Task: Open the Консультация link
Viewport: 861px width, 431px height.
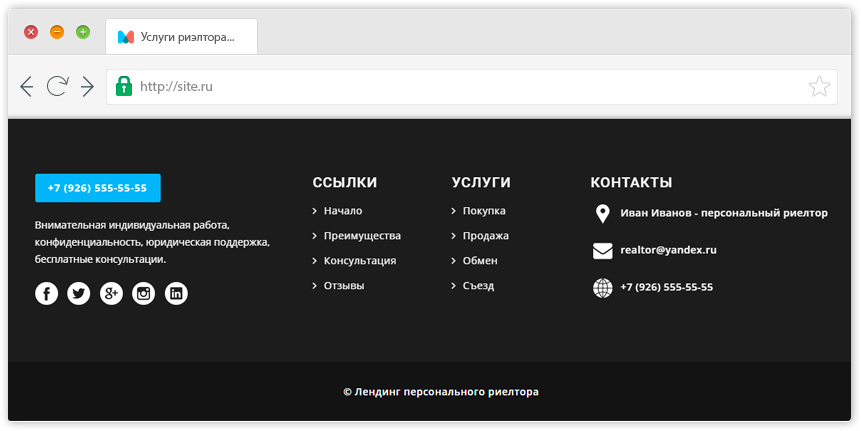Action: tap(360, 261)
